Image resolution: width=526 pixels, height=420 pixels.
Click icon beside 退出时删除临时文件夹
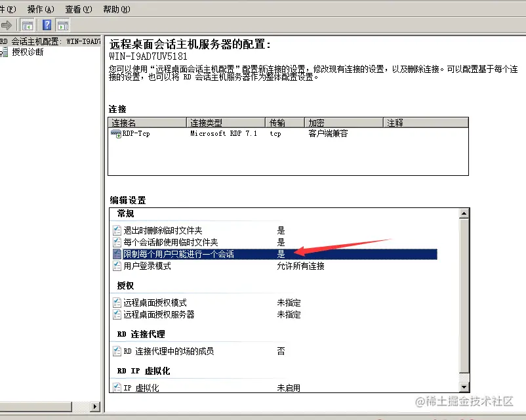pos(117,230)
